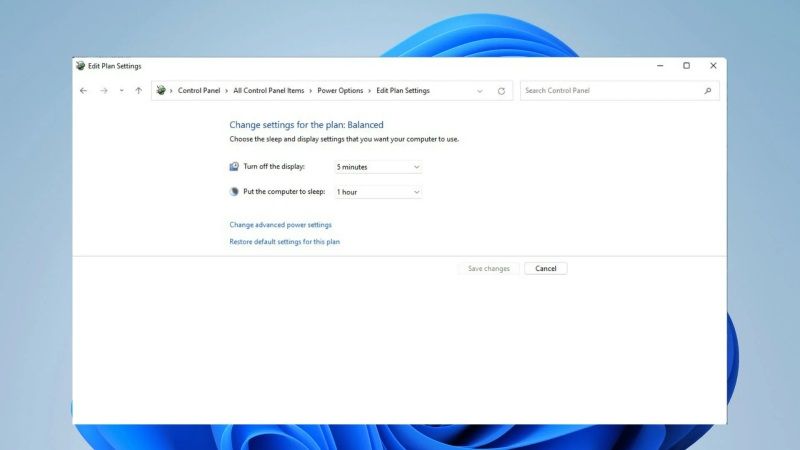
Task: Click the sleep moon icon
Action: (234, 191)
